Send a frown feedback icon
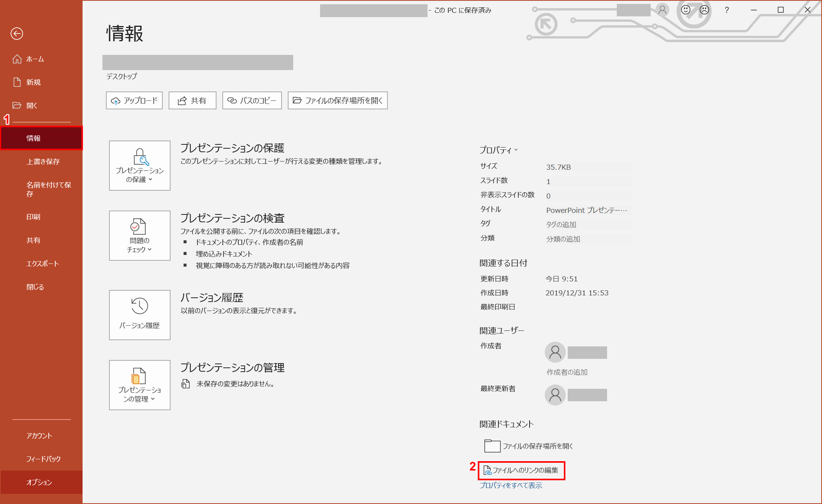Viewport: 822px width, 504px height. click(704, 10)
